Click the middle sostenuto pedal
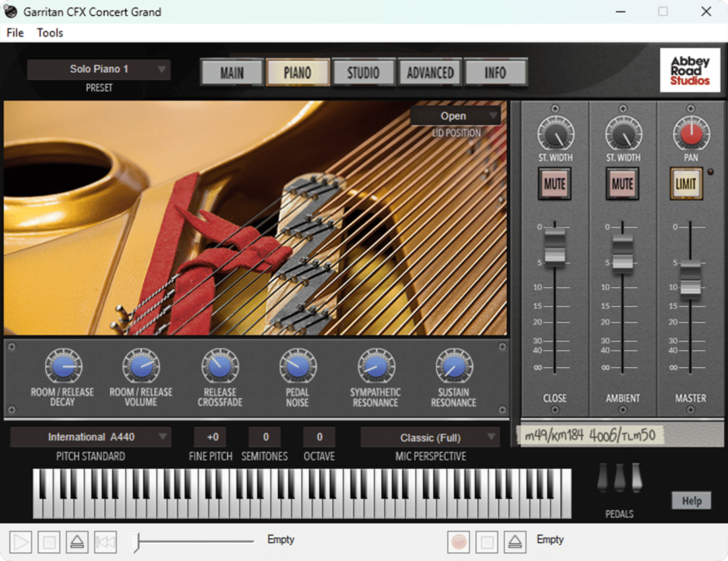The image size is (728, 561). (x=619, y=477)
